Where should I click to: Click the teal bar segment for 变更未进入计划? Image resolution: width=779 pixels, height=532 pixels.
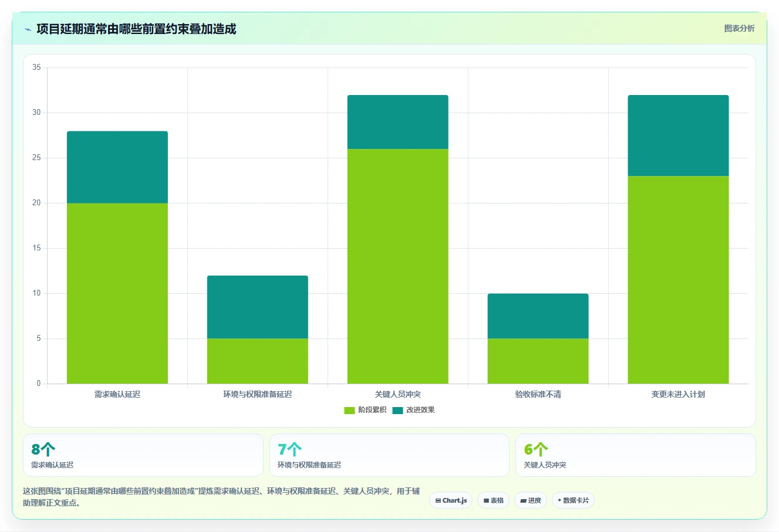pos(679,135)
